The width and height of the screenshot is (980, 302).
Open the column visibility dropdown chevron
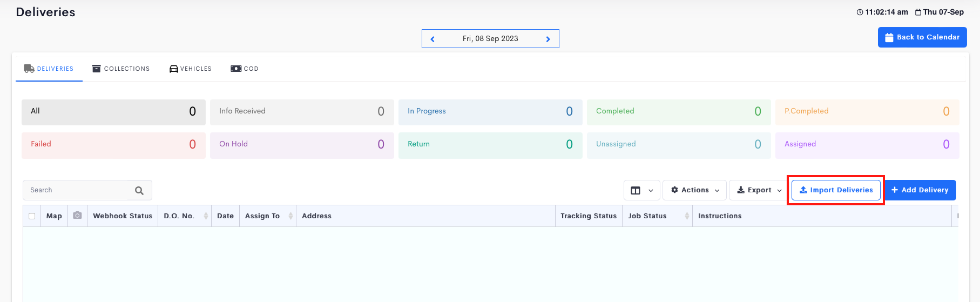[651, 191]
